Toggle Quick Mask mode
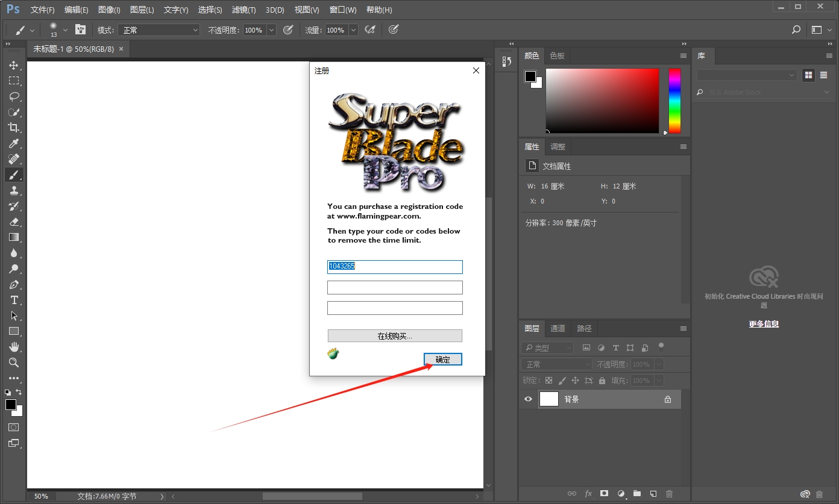The image size is (839, 504). pos(13,427)
